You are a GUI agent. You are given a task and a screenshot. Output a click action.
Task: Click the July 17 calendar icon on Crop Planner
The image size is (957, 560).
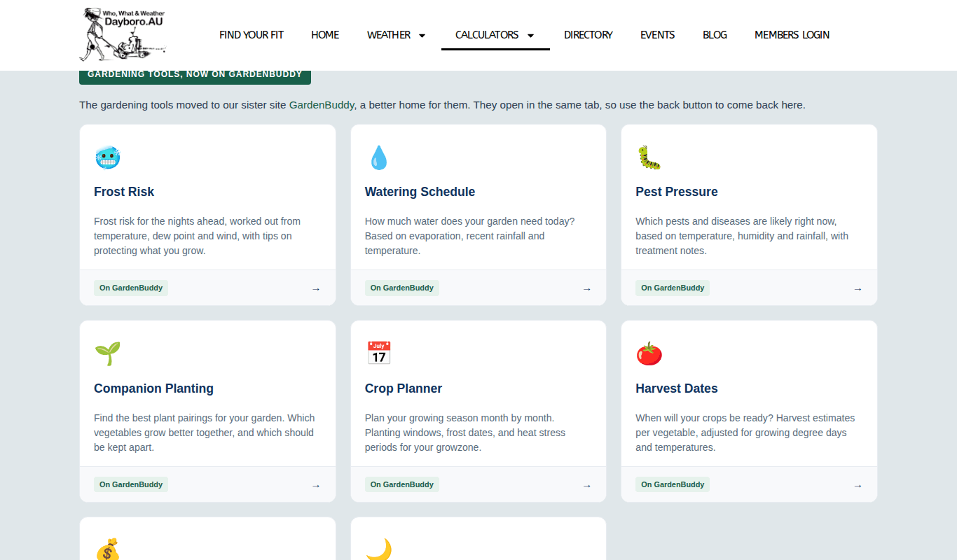point(378,353)
